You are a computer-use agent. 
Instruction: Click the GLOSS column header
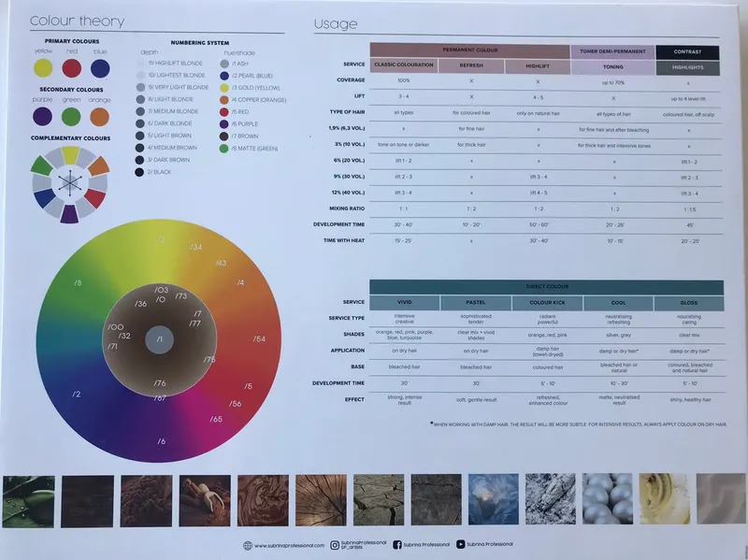(689, 303)
